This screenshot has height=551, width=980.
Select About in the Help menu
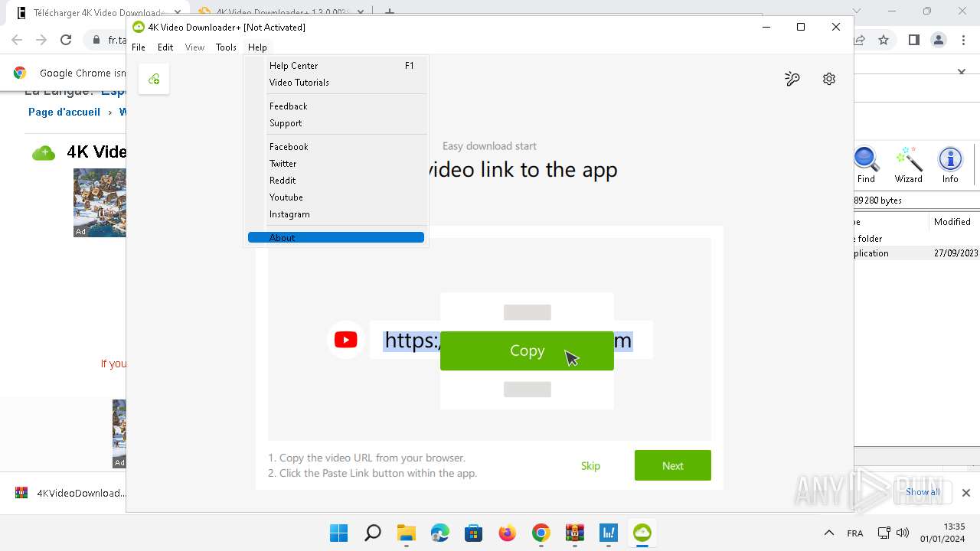coord(336,238)
